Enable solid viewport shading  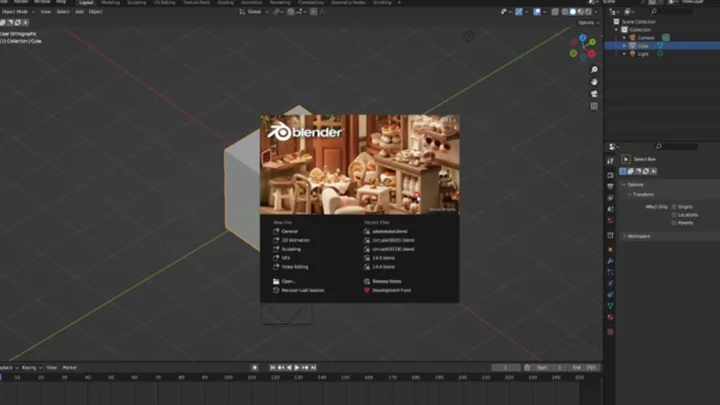click(x=573, y=12)
